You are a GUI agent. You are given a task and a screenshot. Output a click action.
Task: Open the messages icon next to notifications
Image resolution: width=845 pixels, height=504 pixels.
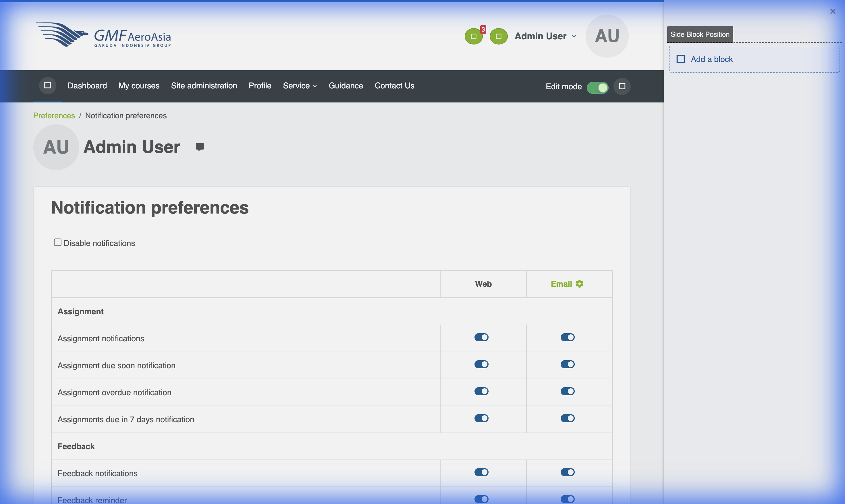coord(498,36)
